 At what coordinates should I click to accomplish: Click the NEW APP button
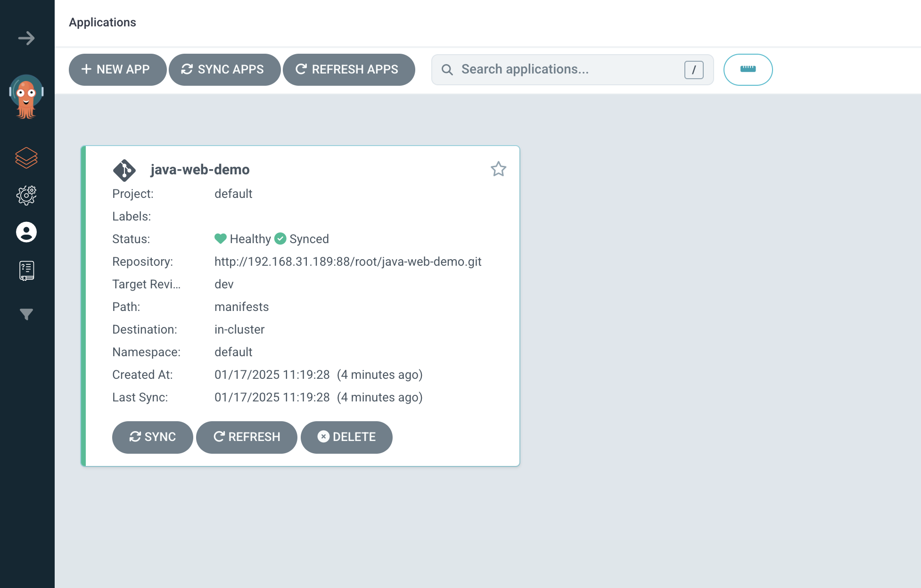[117, 70]
